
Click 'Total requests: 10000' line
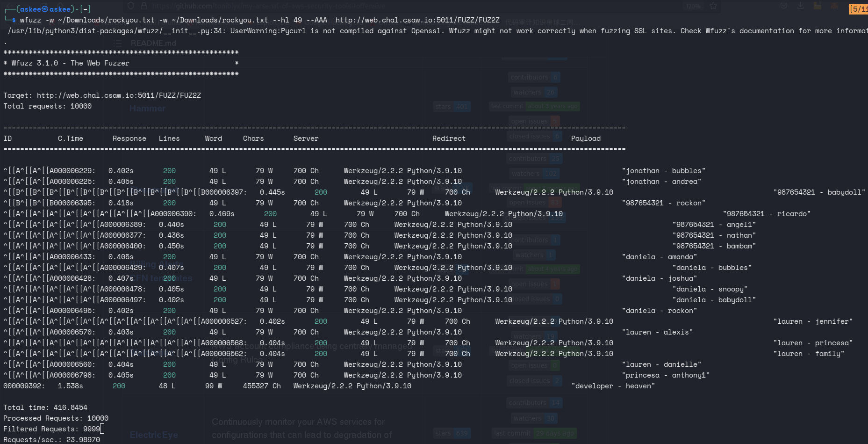[47, 106]
